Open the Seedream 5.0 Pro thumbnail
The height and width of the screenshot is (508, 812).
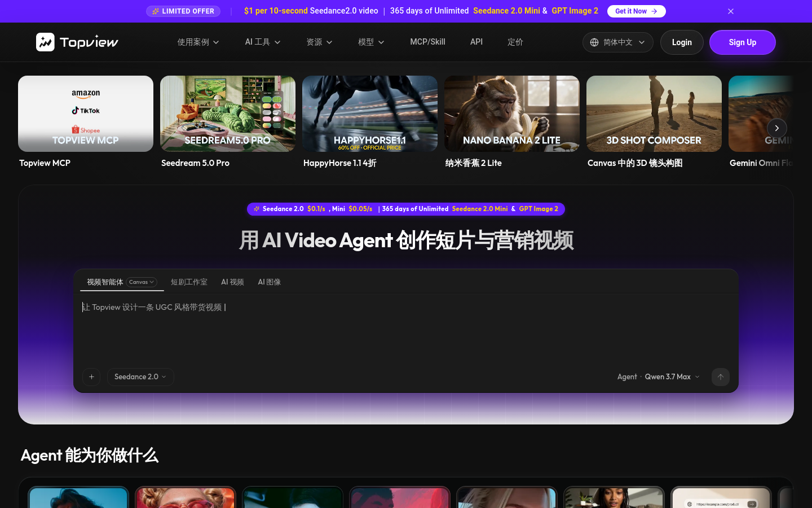point(228,113)
